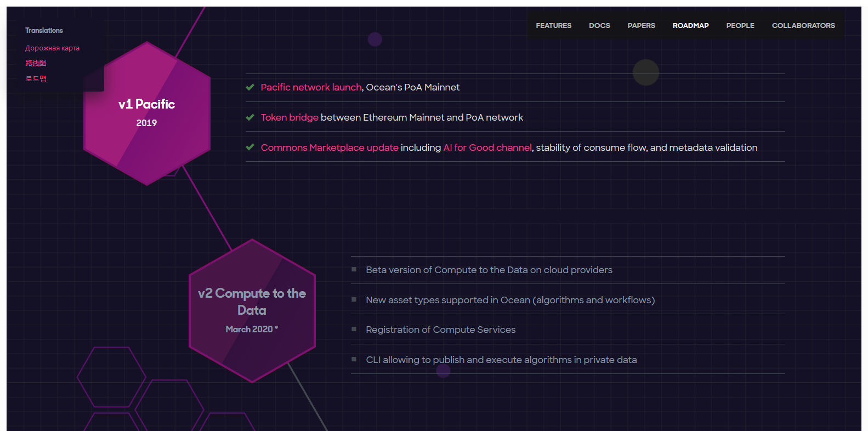Click the v1 Pacific hexagon
The height and width of the screenshot is (431, 868).
[146, 113]
